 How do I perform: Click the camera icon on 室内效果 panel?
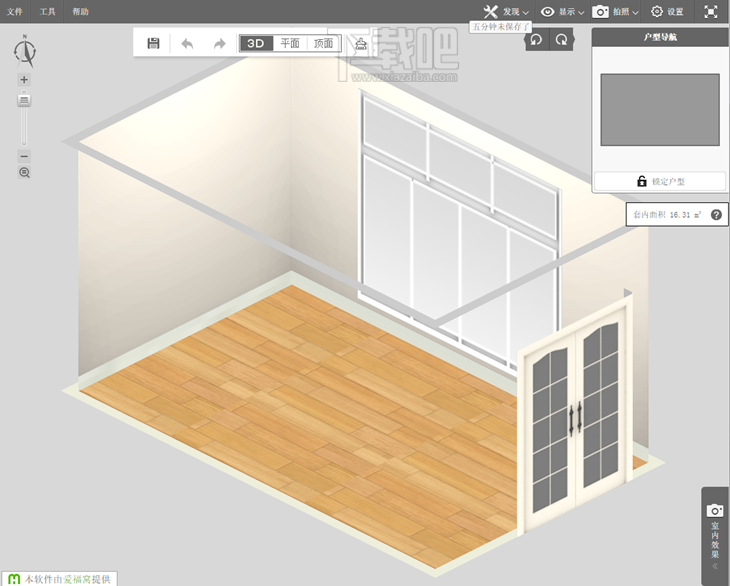click(715, 510)
